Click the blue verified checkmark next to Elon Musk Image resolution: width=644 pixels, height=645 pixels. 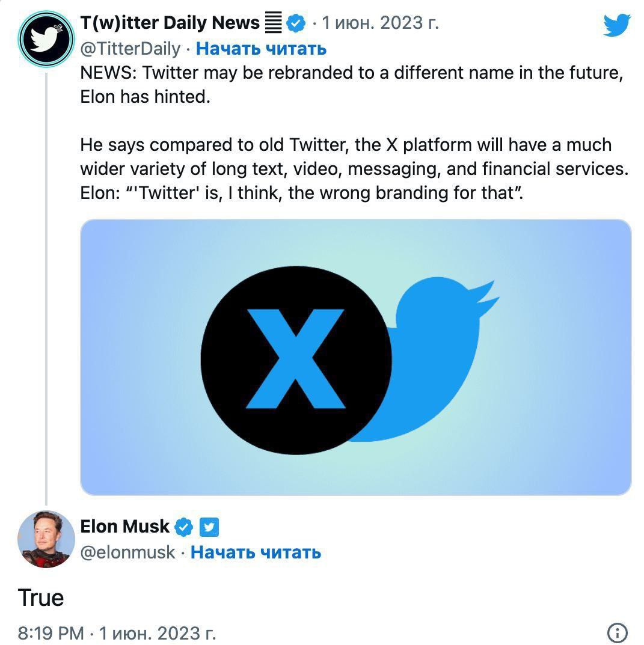coord(183,527)
